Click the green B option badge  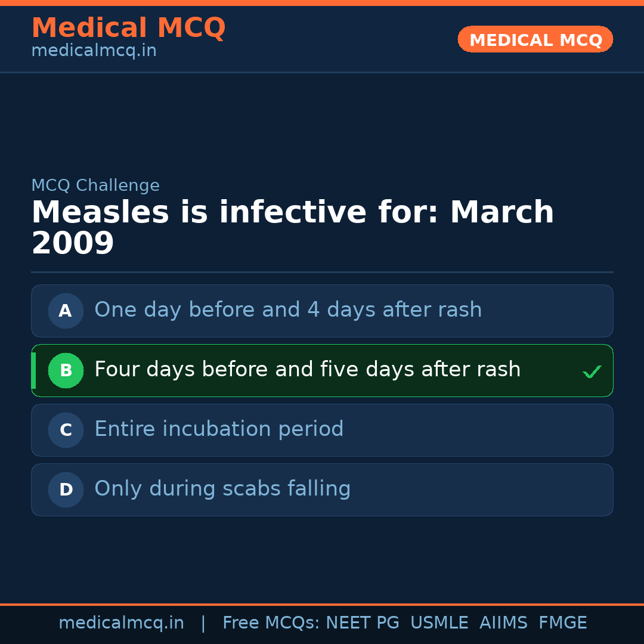point(66,370)
